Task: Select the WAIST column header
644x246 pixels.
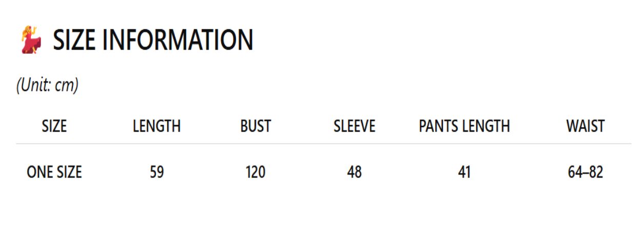Action: tap(586, 126)
